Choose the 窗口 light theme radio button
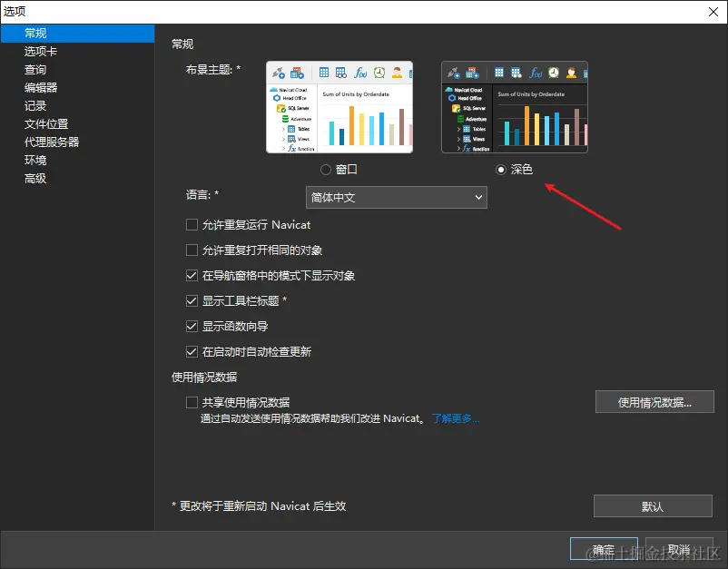The height and width of the screenshot is (569, 728). point(326,170)
